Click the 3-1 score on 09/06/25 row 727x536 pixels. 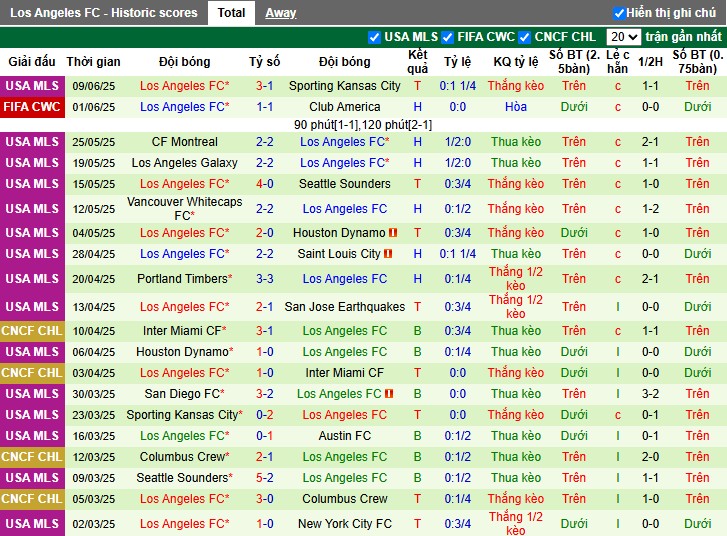tap(264, 86)
